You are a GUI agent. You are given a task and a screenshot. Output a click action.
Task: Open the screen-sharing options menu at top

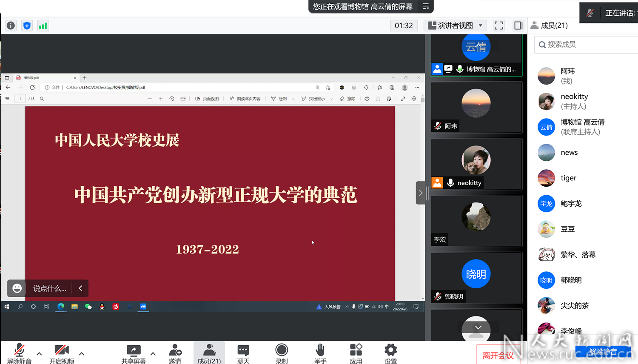(426, 6)
